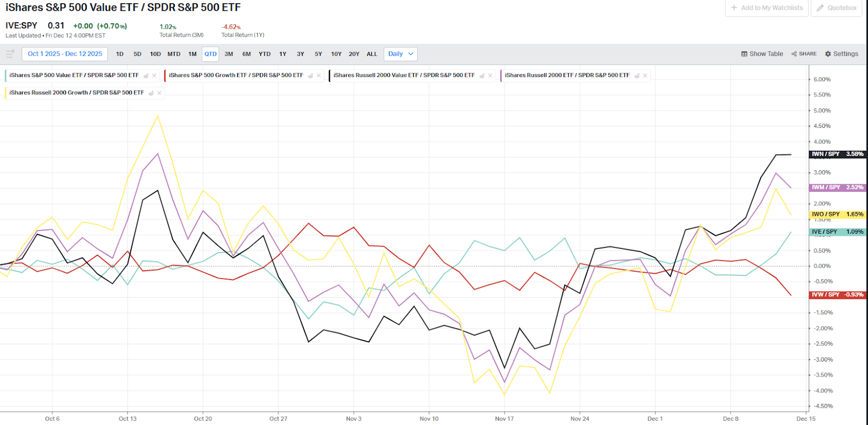Select the 10D time range
The image size is (868, 425).
[x=155, y=54]
